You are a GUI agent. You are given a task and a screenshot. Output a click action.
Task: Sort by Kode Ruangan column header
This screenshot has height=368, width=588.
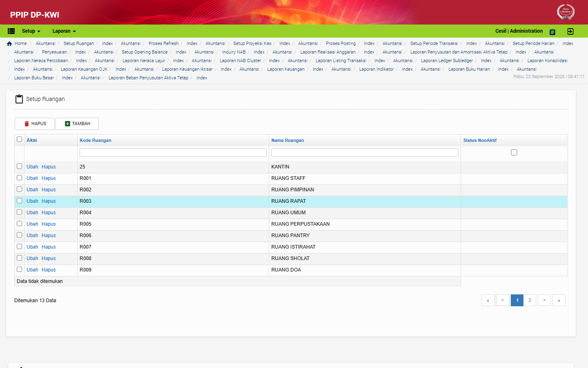pos(96,140)
